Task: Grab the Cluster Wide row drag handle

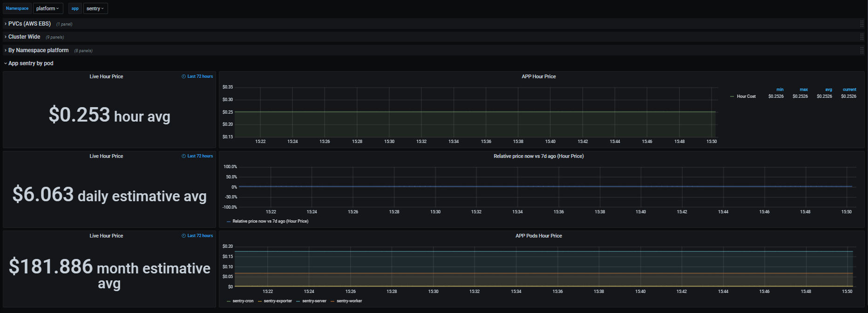Action: click(x=862, y=37)
